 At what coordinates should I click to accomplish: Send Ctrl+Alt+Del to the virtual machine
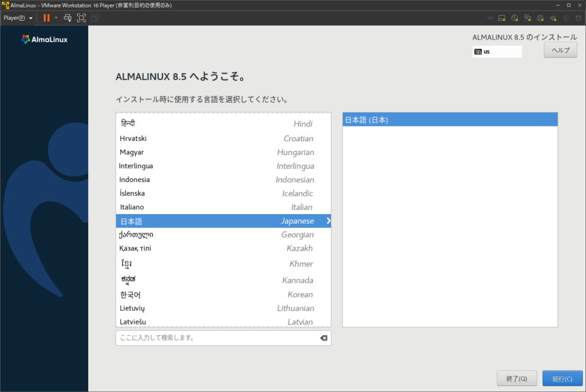click(68, 18)
